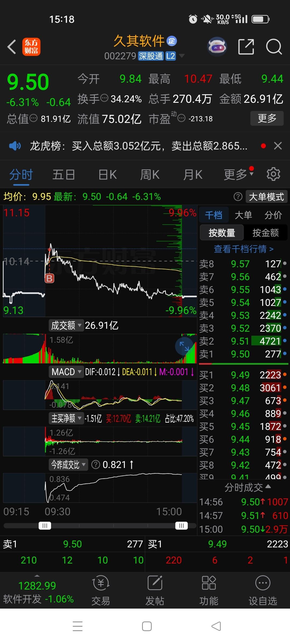Collapse the 分时成交 panel arrow
Image resolution: width=290 pixels, height=644 pixels.
268,486
